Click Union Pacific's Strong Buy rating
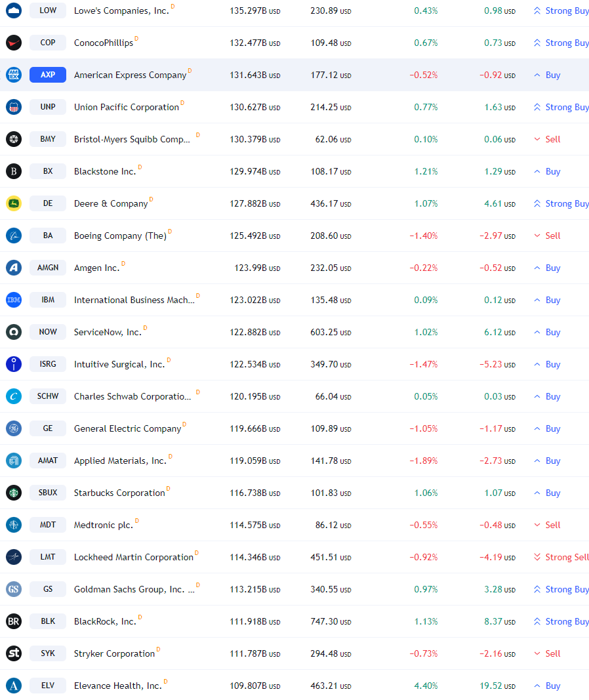The height and width of the screenshot is (700, 589). tap(561, 107)
